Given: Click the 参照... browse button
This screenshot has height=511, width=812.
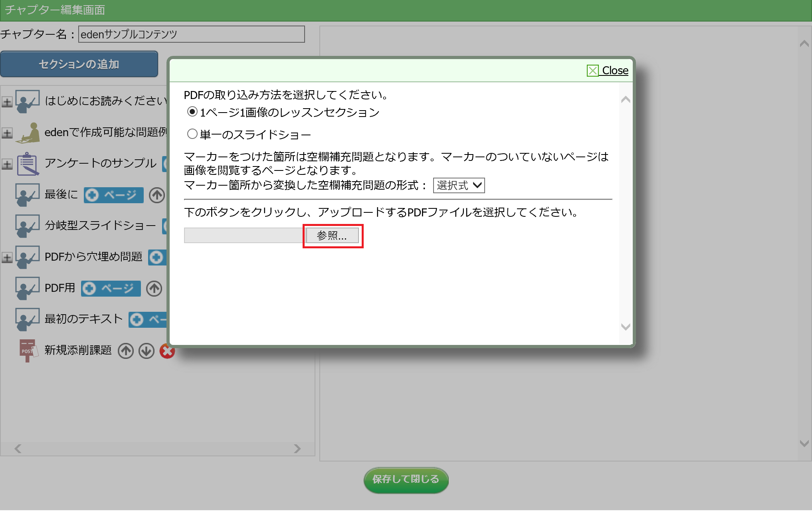Looking at the screenshot, I should click(332, 236).
